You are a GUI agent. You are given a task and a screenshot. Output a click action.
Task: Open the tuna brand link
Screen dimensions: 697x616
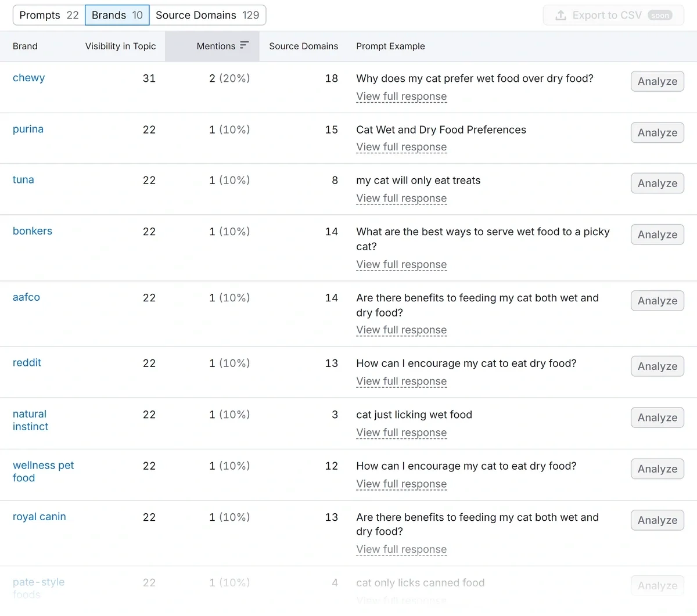coord(23,179)
